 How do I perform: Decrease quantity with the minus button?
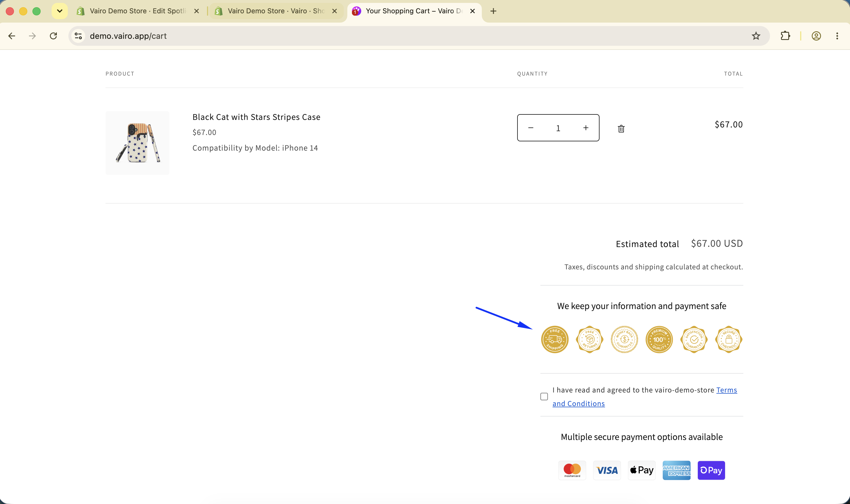pyautogui.click(x=531, y=128)
